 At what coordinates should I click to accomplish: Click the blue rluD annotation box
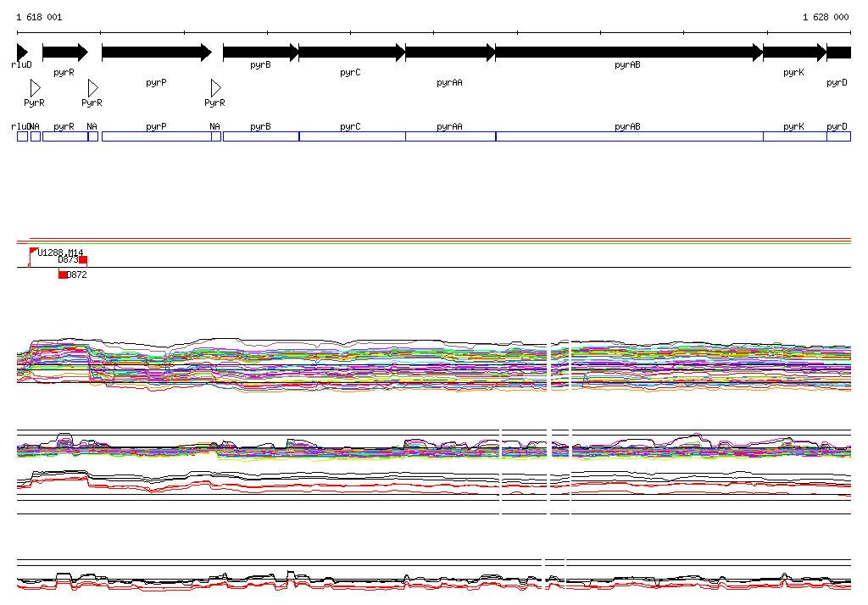coord(22,136)
